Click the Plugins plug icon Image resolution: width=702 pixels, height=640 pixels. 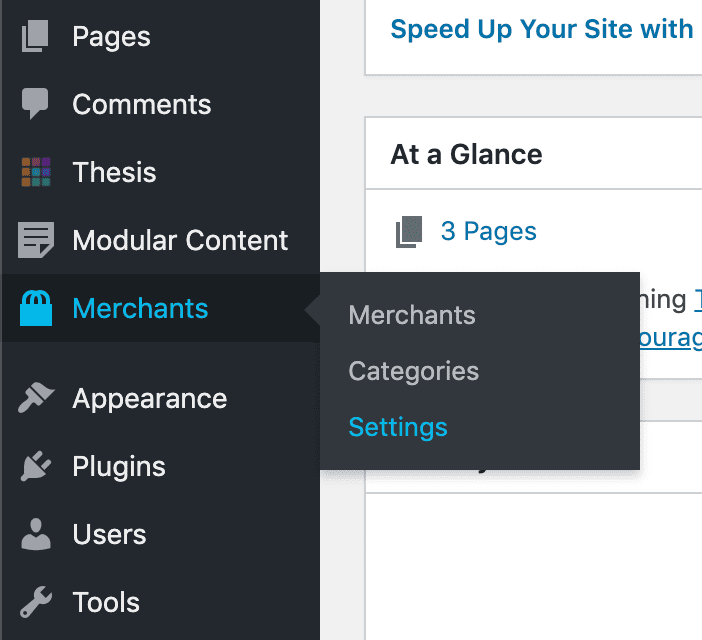[36, 466]
